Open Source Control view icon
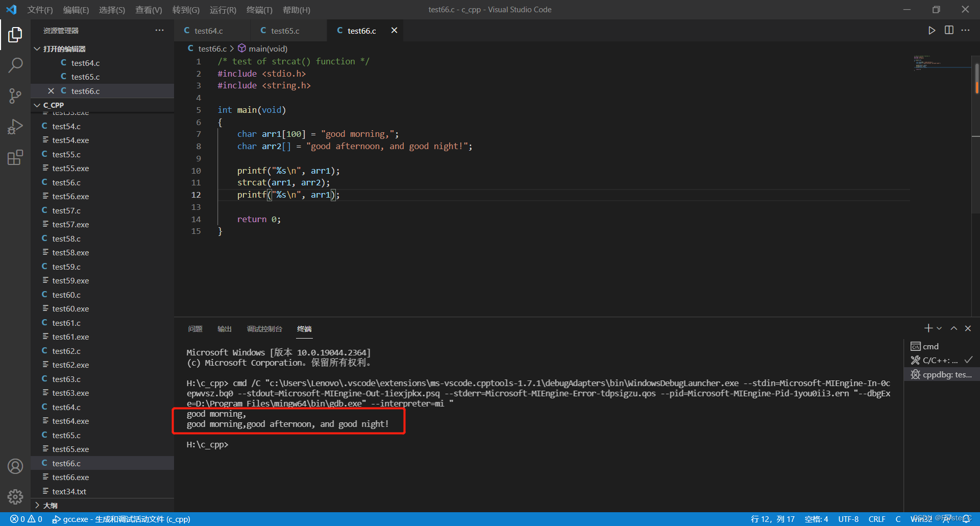This screenshot has height=526, width=980. [x=15, y=95]
